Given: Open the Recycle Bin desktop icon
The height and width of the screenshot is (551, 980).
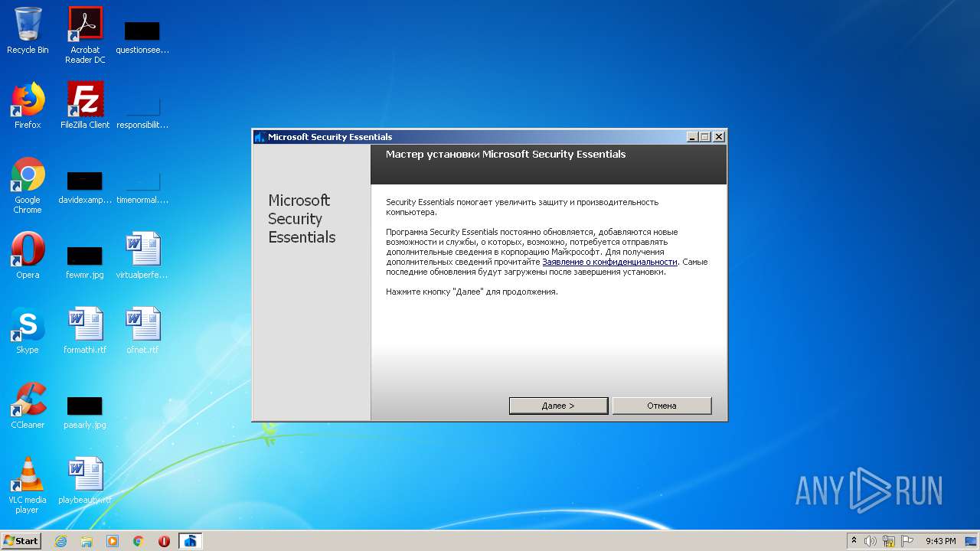Looking at the screenshot, I should coord(28,31).
